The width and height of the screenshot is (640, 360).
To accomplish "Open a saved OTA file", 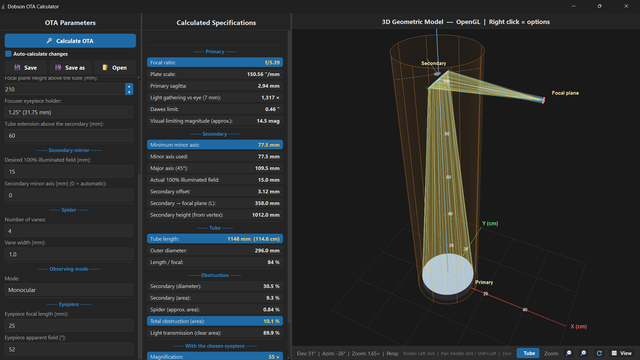I will pyautogui.click(x=114, y=68).
